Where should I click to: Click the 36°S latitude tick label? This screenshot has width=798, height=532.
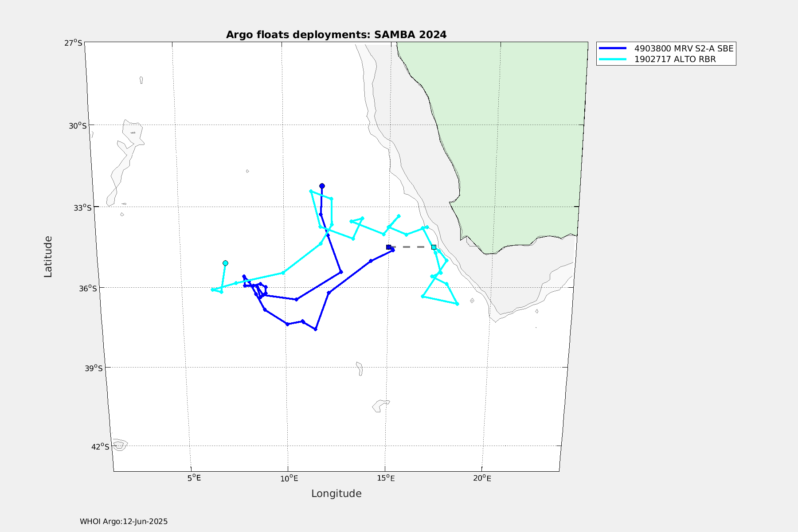[88, 289]
